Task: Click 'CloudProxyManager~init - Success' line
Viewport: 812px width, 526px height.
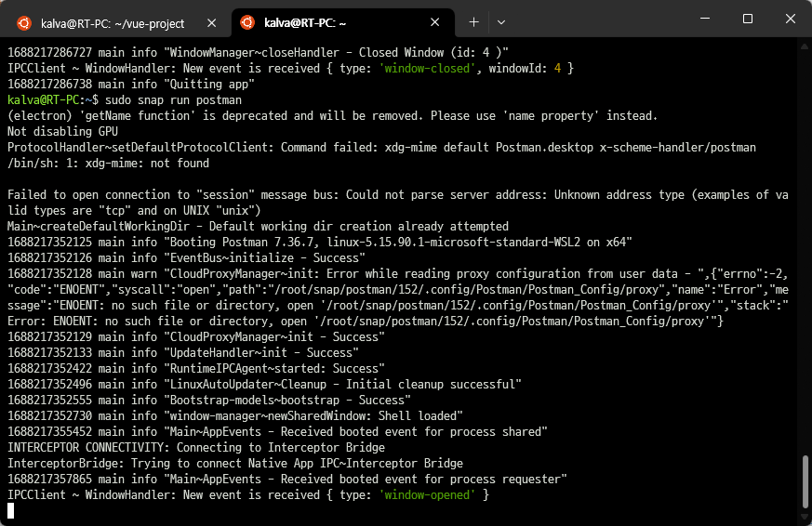Action: coord(196,336)
